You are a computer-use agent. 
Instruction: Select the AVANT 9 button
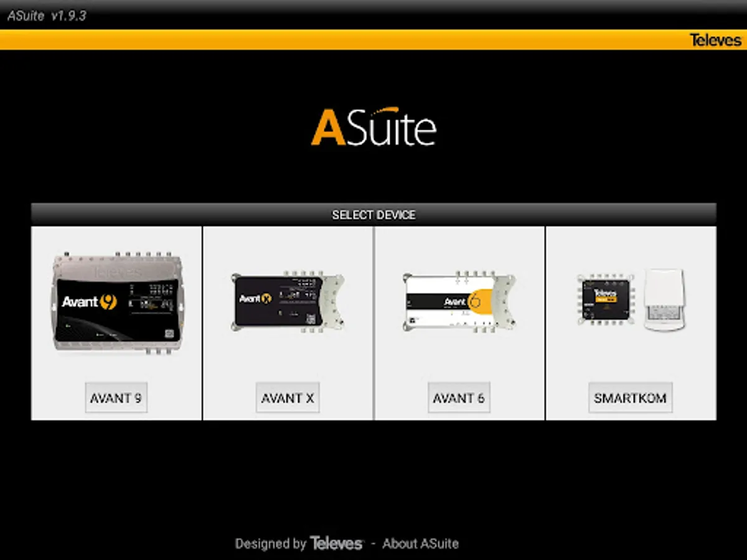click(116, 398)
